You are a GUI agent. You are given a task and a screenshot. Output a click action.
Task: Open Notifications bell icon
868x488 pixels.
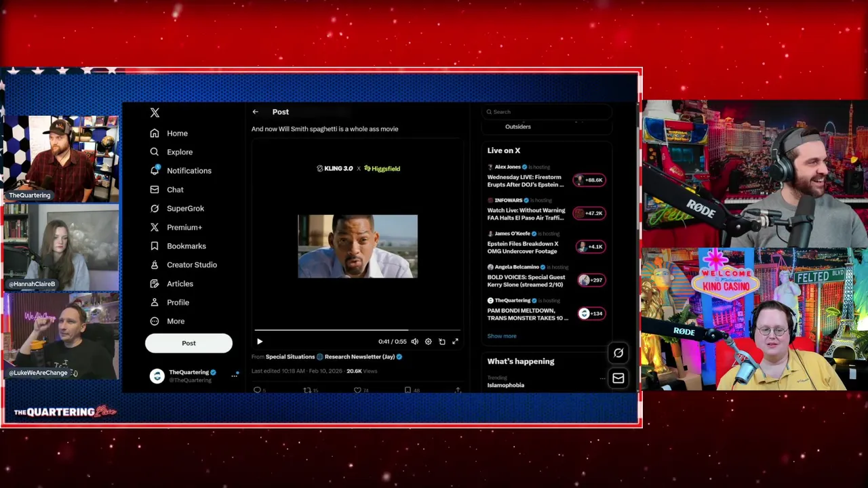[155, 170]
